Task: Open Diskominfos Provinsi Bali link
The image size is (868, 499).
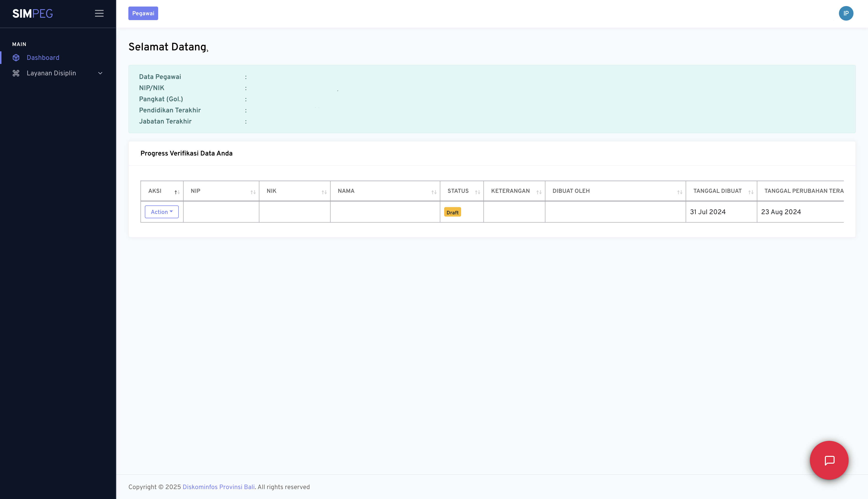Action: click(218, 487)
